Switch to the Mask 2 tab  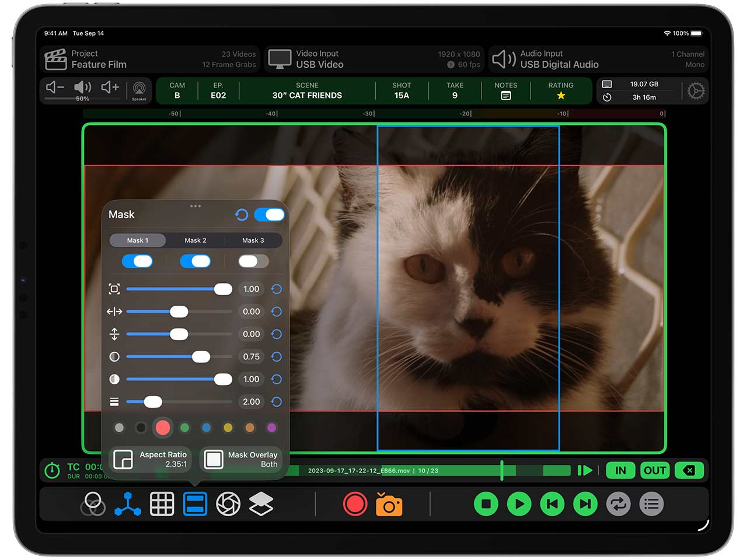(x=196, y=240)
